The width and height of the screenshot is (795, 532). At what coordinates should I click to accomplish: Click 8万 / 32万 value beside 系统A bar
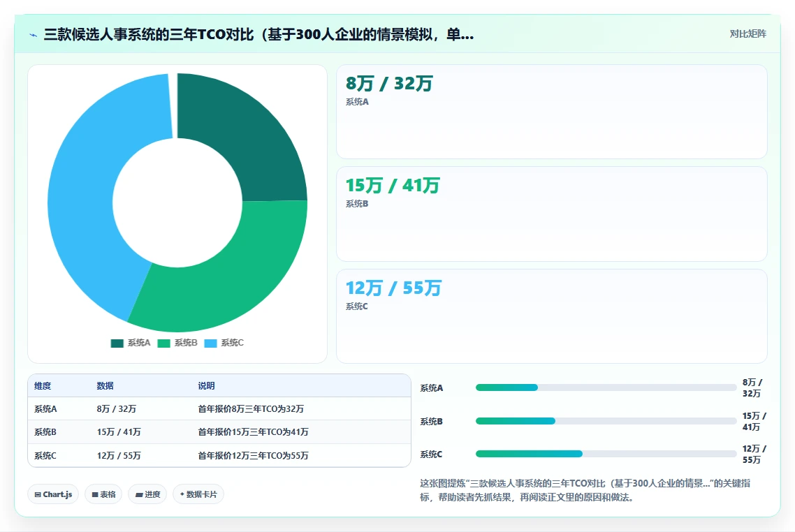pos(752,387)
